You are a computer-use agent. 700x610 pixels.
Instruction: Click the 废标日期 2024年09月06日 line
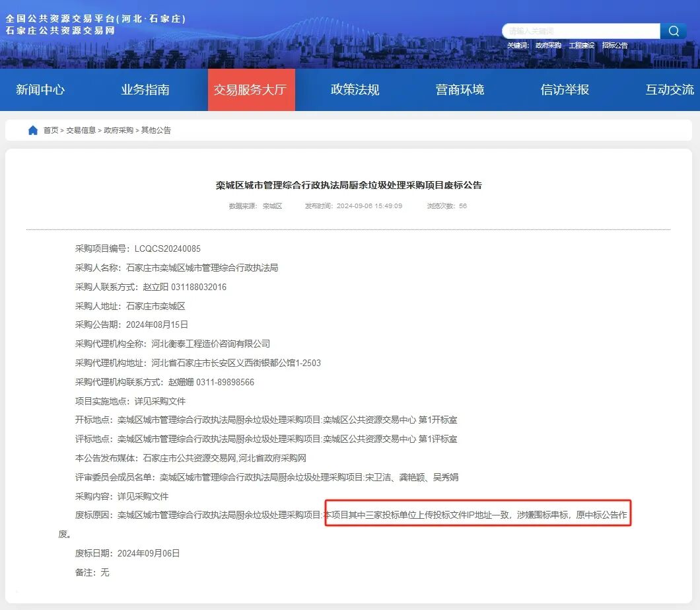(x=127, y=553)
